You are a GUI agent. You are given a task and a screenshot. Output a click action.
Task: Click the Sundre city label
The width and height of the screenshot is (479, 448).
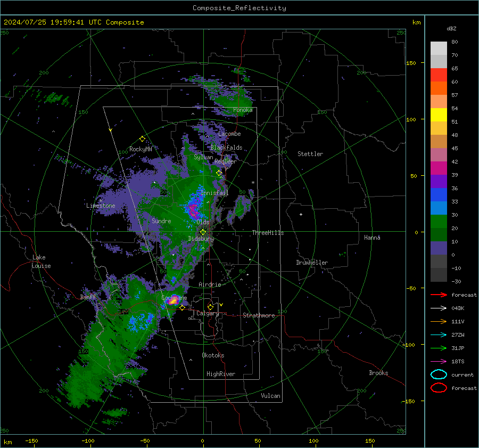click(161, 221)
